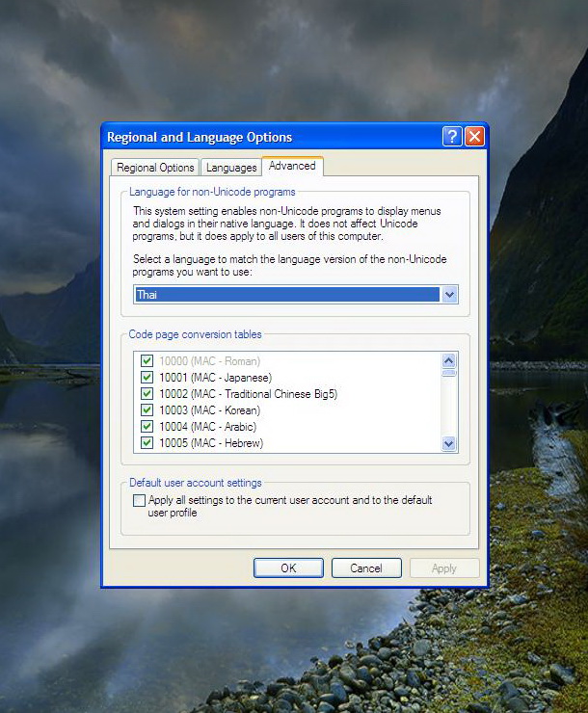This screenshot has height=713, width=588.
Task: Uncheck 10001 MAC Japanese code page
Action: point(147,378)
